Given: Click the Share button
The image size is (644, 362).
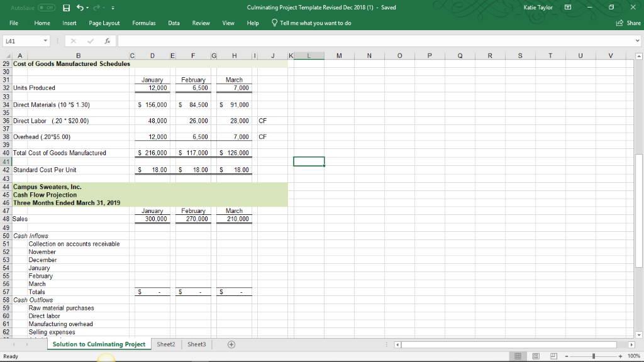Looking at the screenshot, I should (x=628, y=23).
